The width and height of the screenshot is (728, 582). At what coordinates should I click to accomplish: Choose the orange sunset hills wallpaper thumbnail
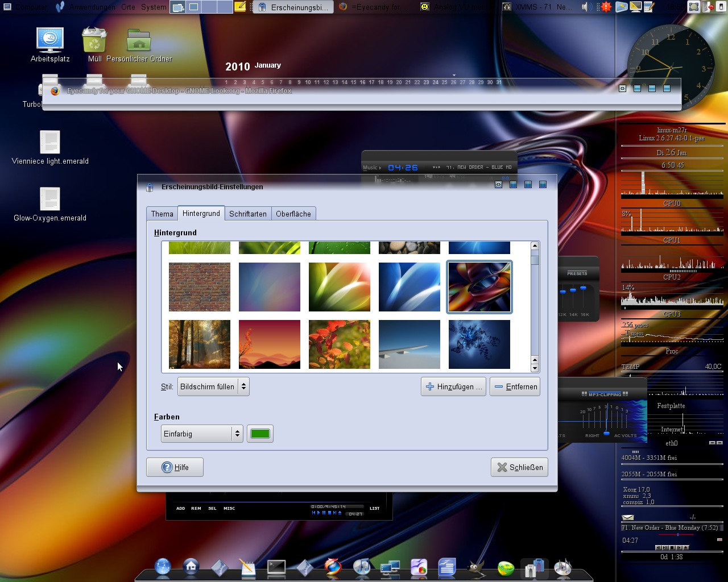[270, 344]
